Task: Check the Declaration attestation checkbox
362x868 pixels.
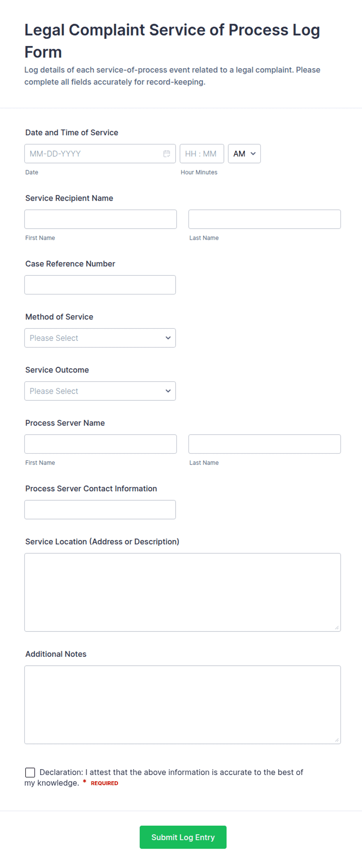Action: [30, 772]
